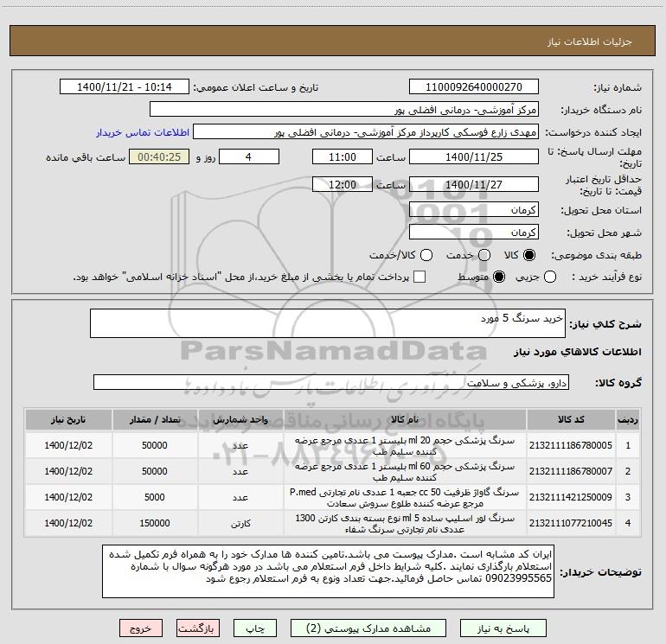The width and height of the screenshot is (666, 644).
Task: Click the نام کالا column header
Action: pos(405,419)
